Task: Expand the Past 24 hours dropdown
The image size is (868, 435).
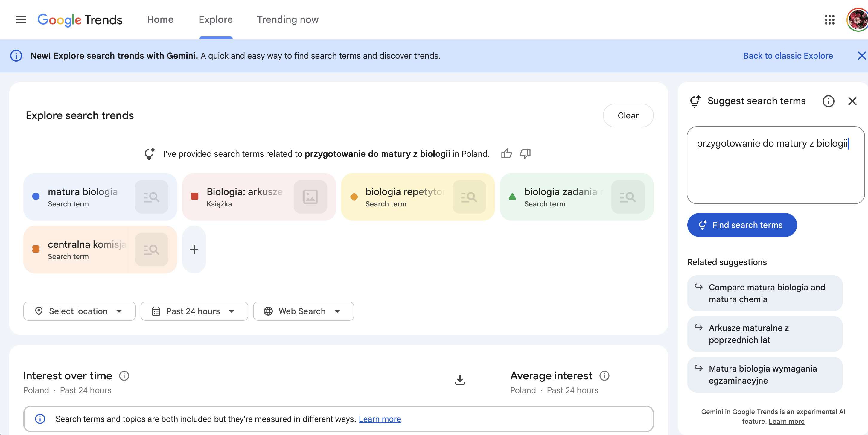Action: (x=194, y=311)
